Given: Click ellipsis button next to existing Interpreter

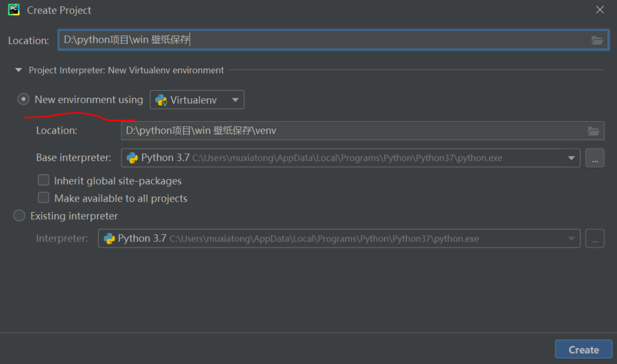Looking at the screenshot, I should pyautogui.click(x=595, y=239).
